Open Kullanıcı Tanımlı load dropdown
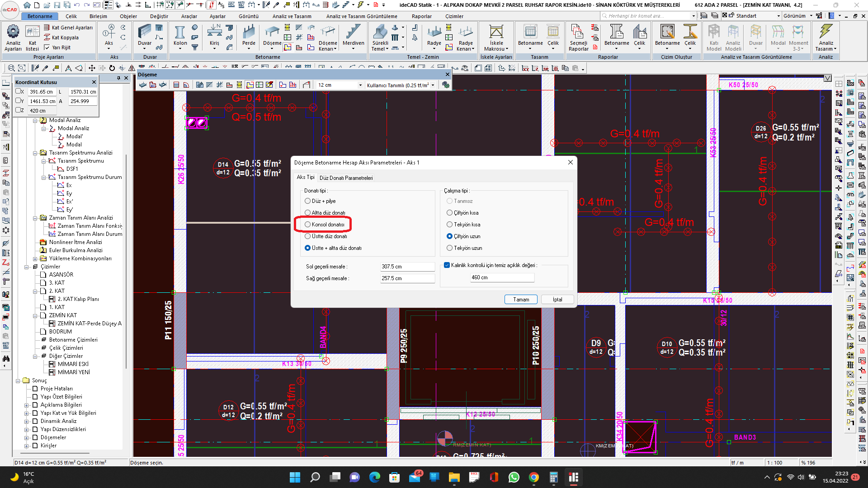Image resolution: width=868 pixels, height=488 pixels. pos(433,85)
